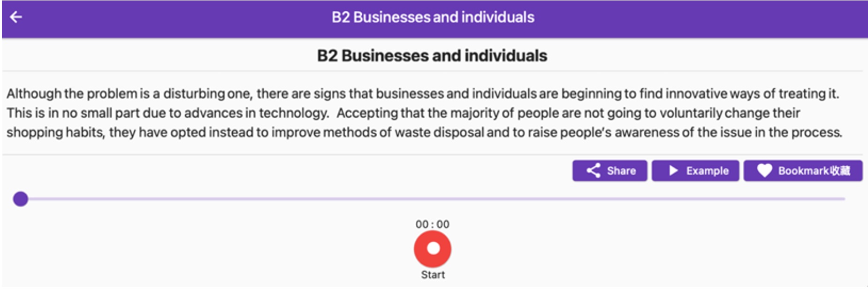Play the Example audio

(x=695, y=170)
